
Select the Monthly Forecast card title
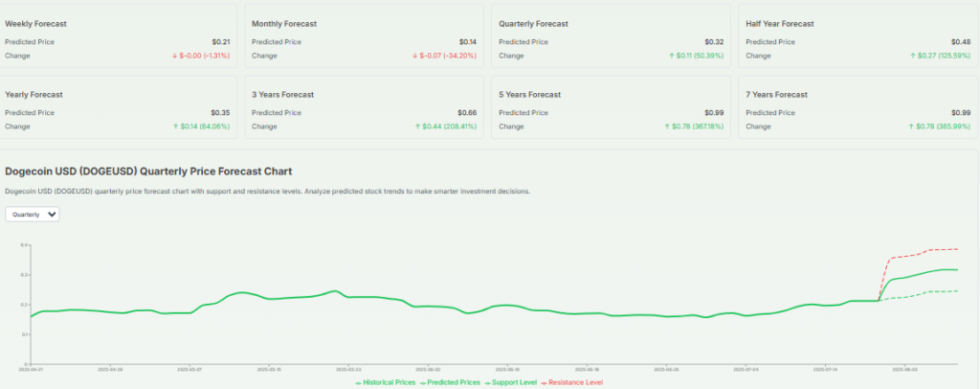(284, 23)
